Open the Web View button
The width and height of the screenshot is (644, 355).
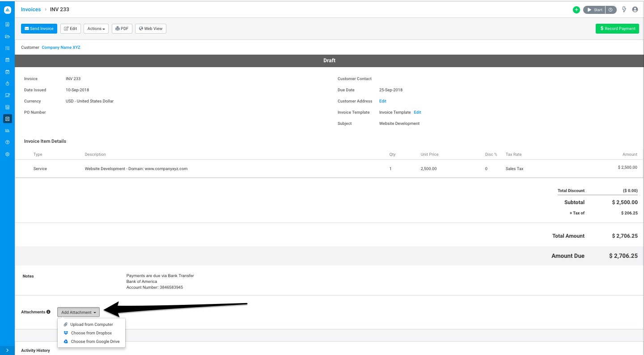[151, 29]
